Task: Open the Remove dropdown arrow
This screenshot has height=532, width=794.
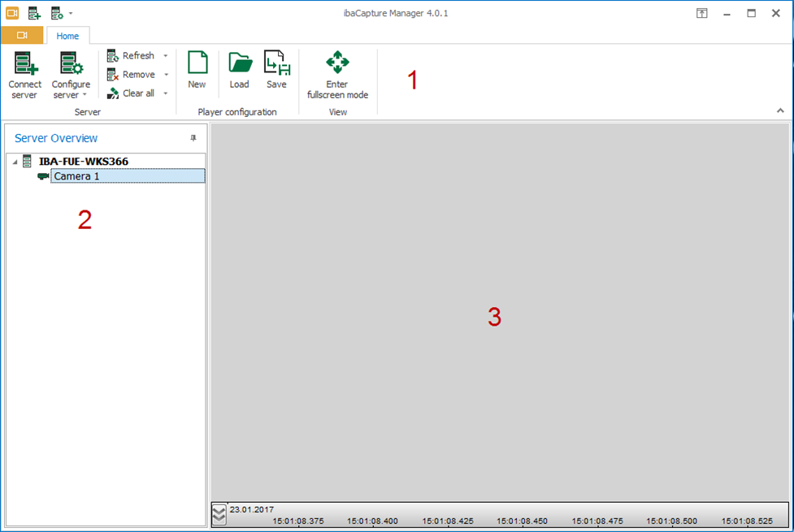Action: coord(166,75)
